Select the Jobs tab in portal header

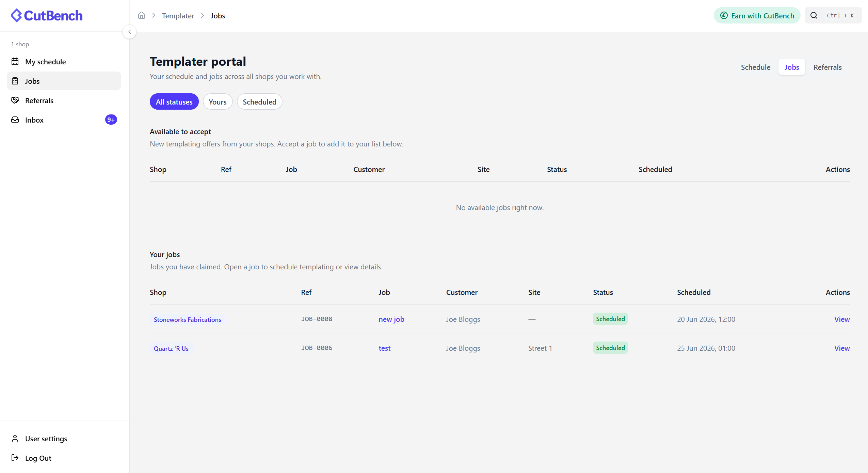click(792, 67)
